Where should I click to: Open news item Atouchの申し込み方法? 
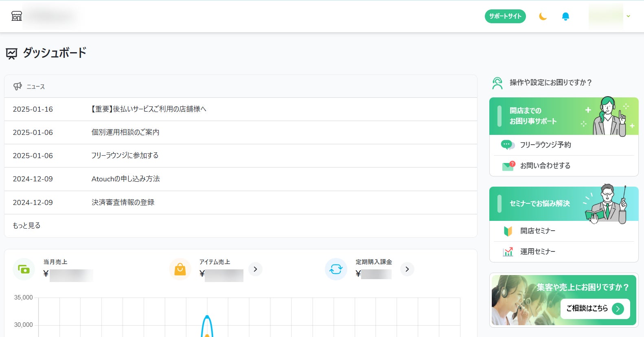126,179
